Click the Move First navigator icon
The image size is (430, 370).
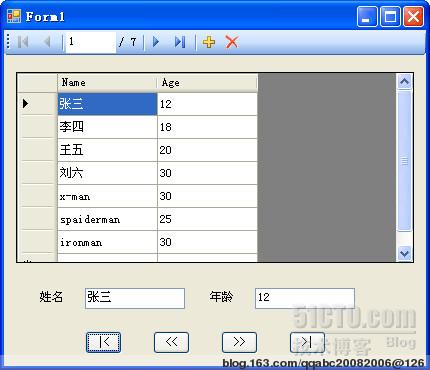[x=23, y=42]
